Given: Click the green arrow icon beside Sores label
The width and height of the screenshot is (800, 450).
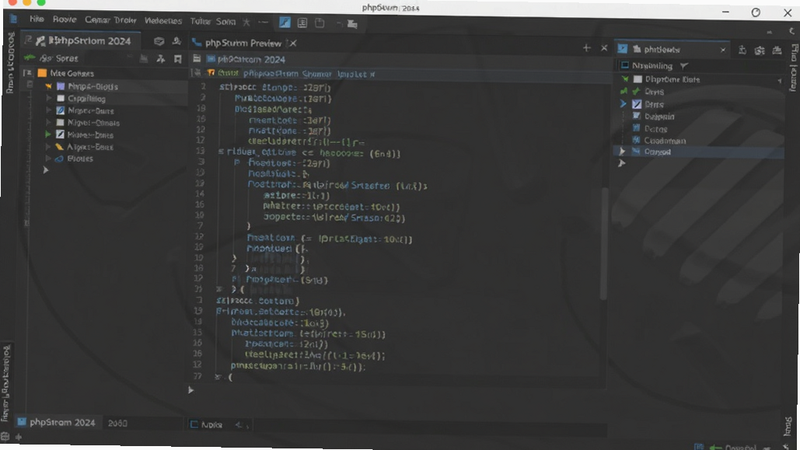Looking at the screenshot, I should pyautogui.click(x=30, y=58).
